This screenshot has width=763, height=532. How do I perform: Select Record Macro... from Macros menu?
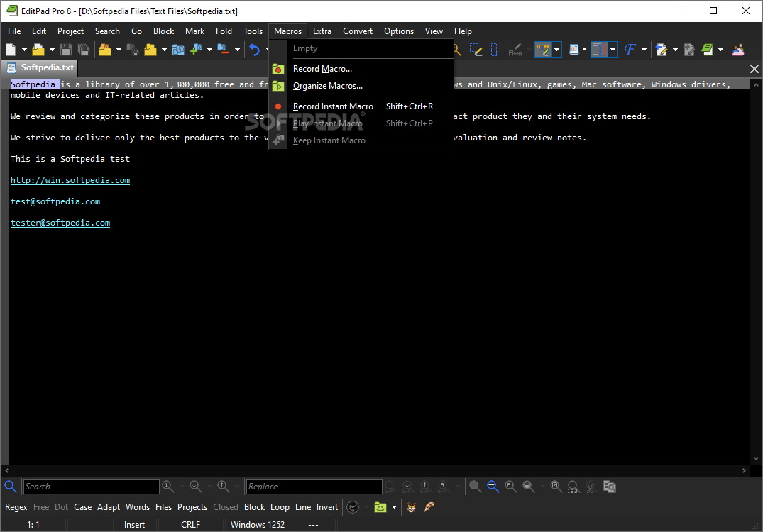(361, 69)
